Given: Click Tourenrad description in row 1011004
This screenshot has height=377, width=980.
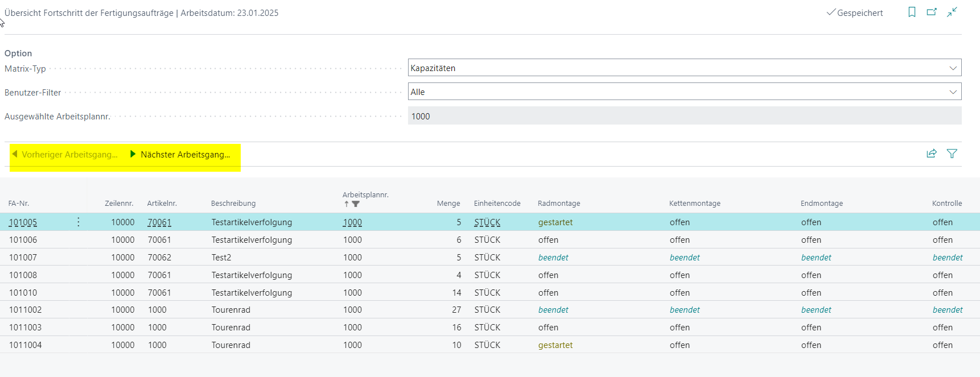Looking at the screenshot, I should point(230,345).
